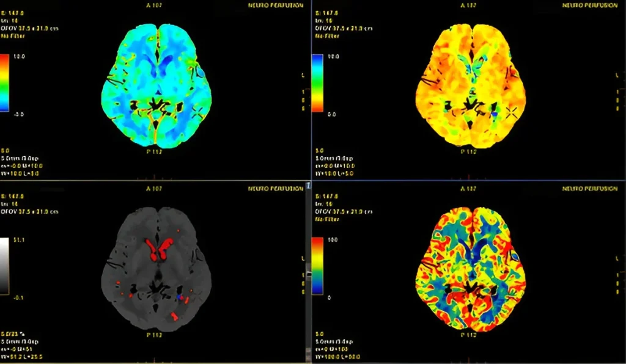Click the DFOV annotation in bottom-left panel
The width and height of the screenshot is (626, 364).
click(x=26, y=211)
